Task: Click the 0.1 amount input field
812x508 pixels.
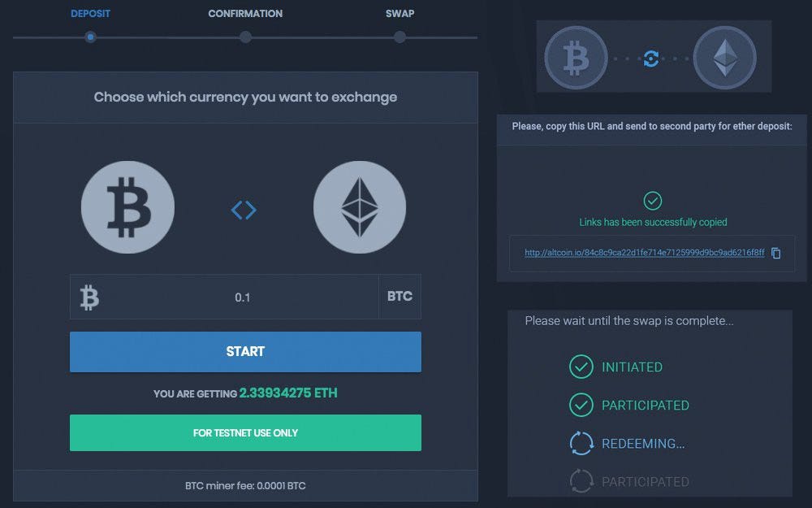Action: (x=242, y=297)
